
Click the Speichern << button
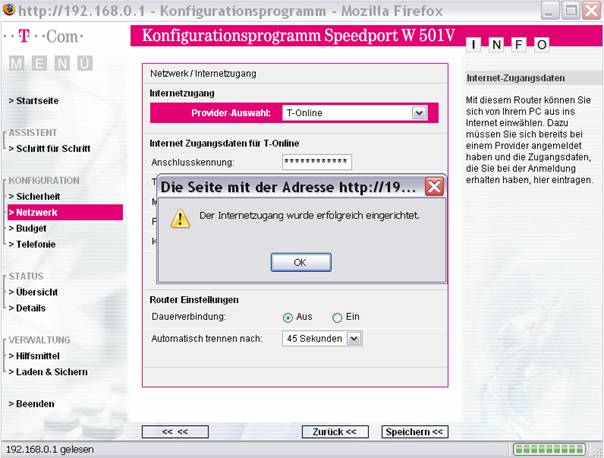(414, 432)
